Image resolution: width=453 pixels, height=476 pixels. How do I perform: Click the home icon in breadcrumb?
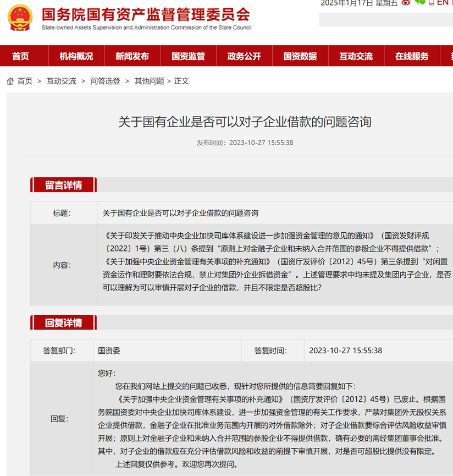[10, 81]
